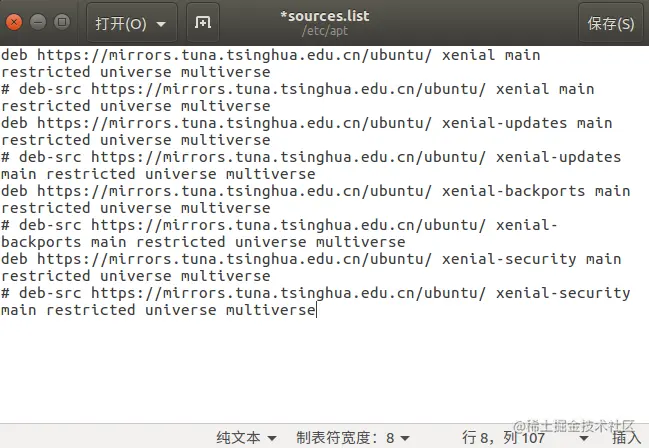Click '# deb-src' before 'xenial main'
The width and height of the screenshot is (649, 448).
point(41,89)
